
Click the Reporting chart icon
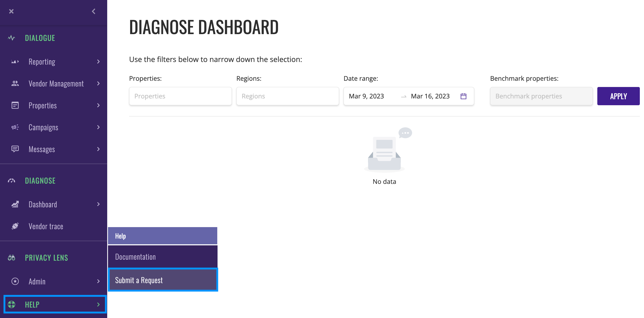coord(15,62)
